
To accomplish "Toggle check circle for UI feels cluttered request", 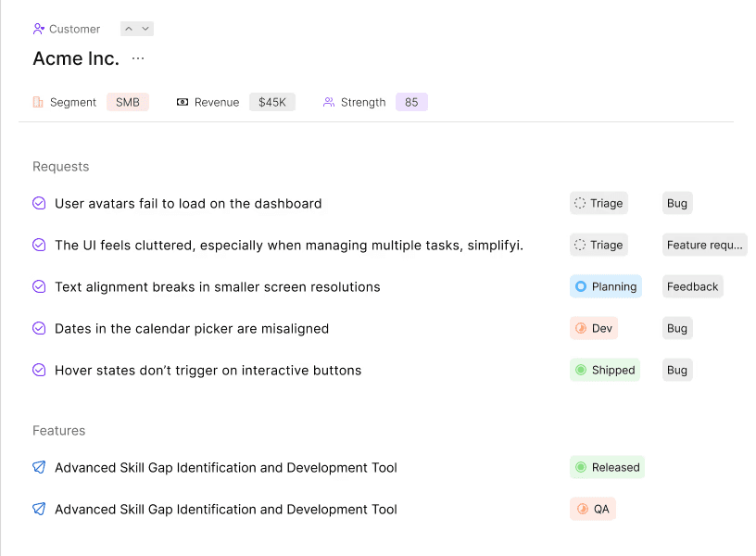I will point(39,245).
